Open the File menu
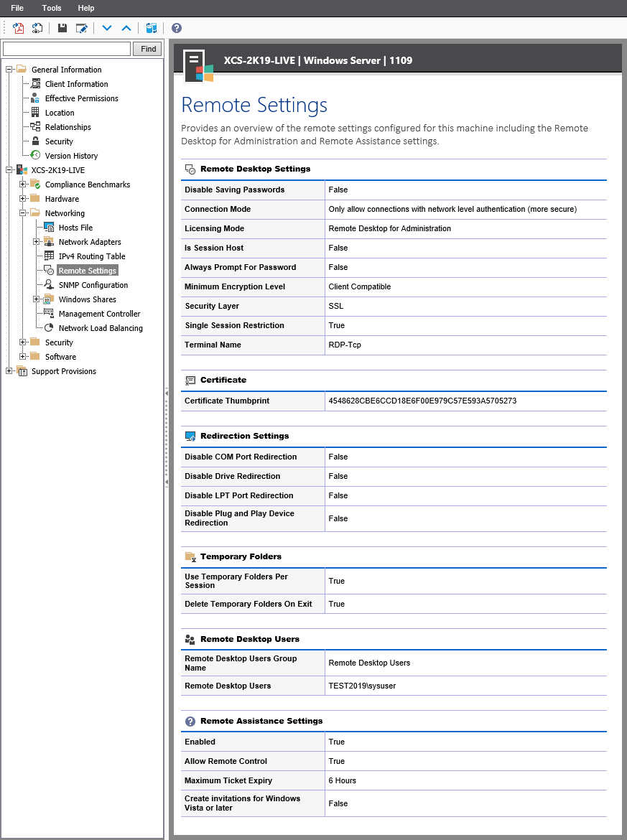Image resolution: width=627 pixels, height=840 pixels. point(17,8)
